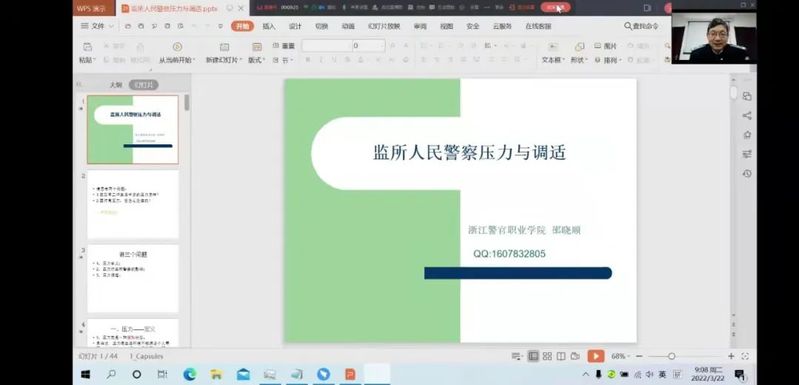Switch sidebar to 大纲 outline mode
This screenshot has height=385, width=799.
(x=116, y=85)
